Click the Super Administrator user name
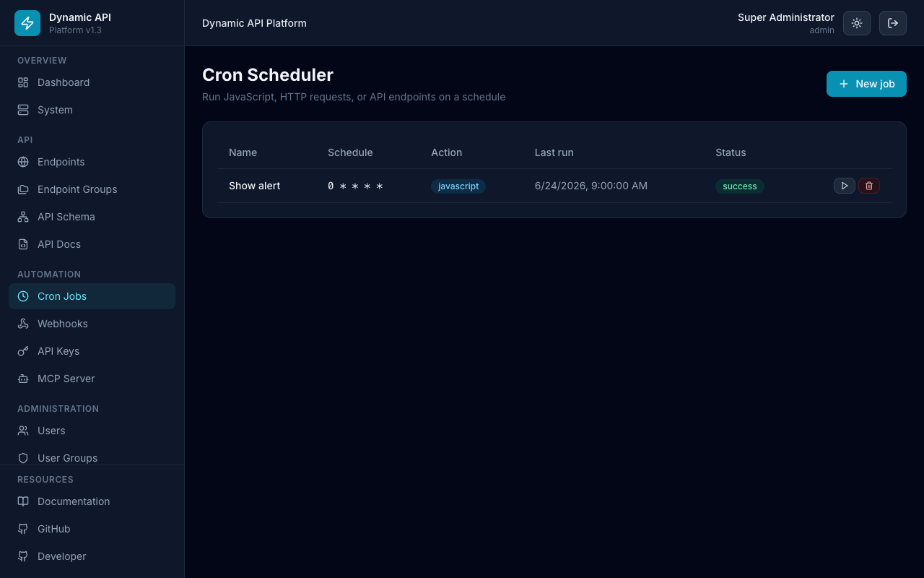This screenshot has width=924, height=578. [786, 17]
